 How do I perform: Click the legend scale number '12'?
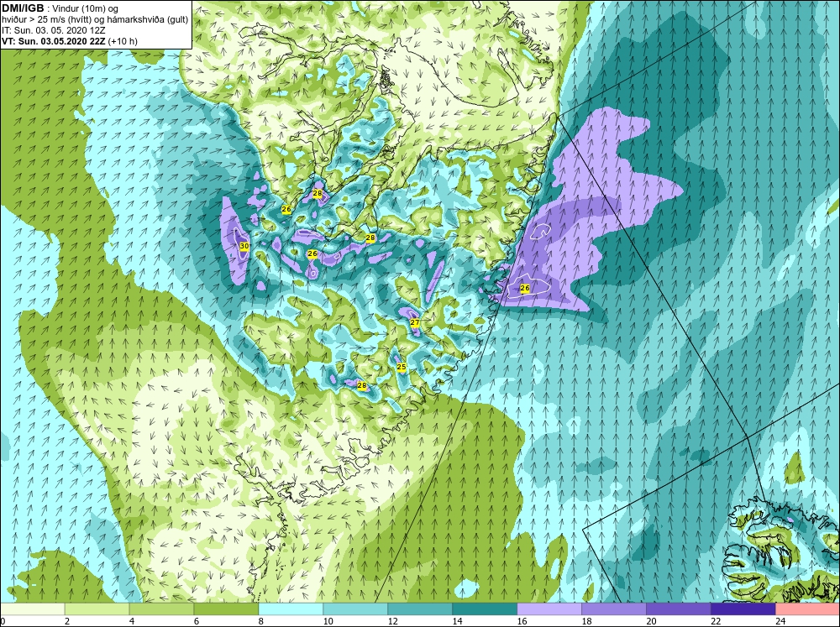[392, 621]
